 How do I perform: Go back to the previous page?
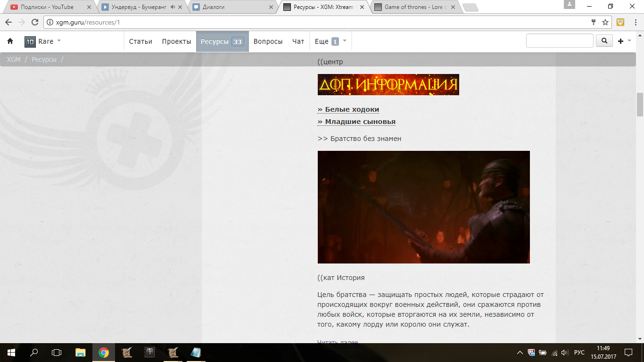(8, 22)
